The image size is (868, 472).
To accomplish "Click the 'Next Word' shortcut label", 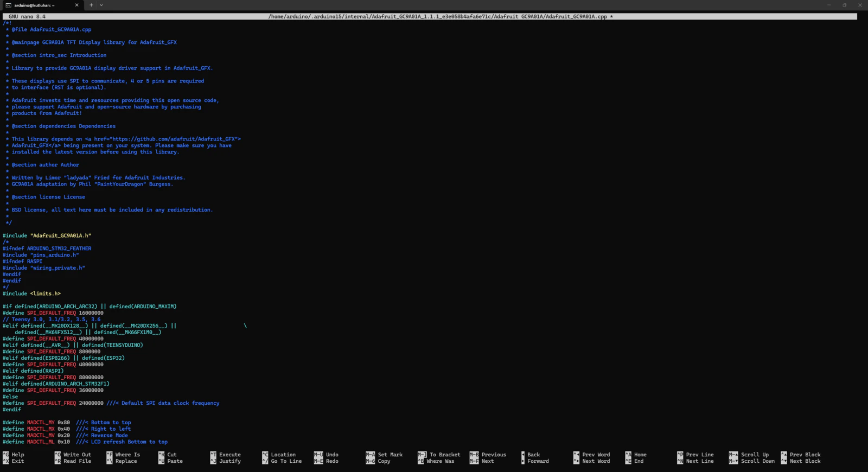I will 596,461.
